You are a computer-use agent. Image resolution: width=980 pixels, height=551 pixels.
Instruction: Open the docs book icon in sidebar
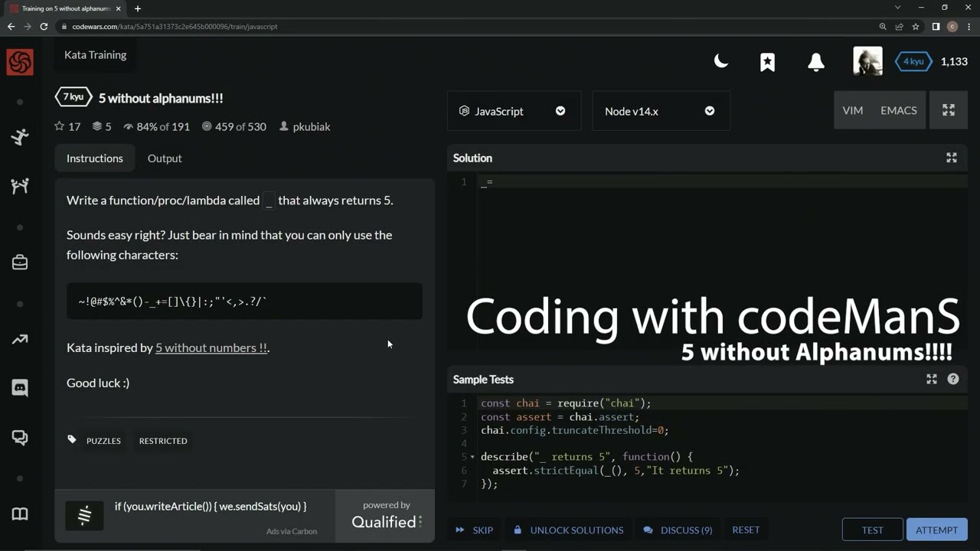20,514
